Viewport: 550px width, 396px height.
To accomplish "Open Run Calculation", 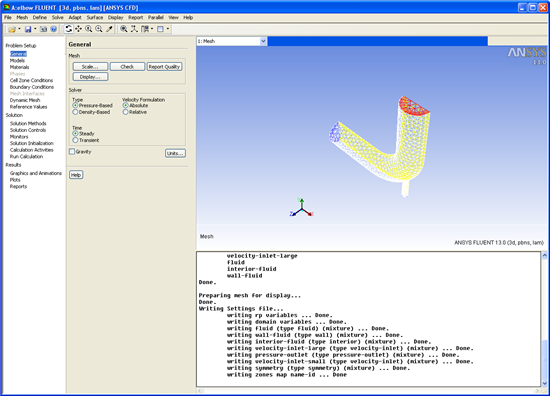I will coord(26,156).
